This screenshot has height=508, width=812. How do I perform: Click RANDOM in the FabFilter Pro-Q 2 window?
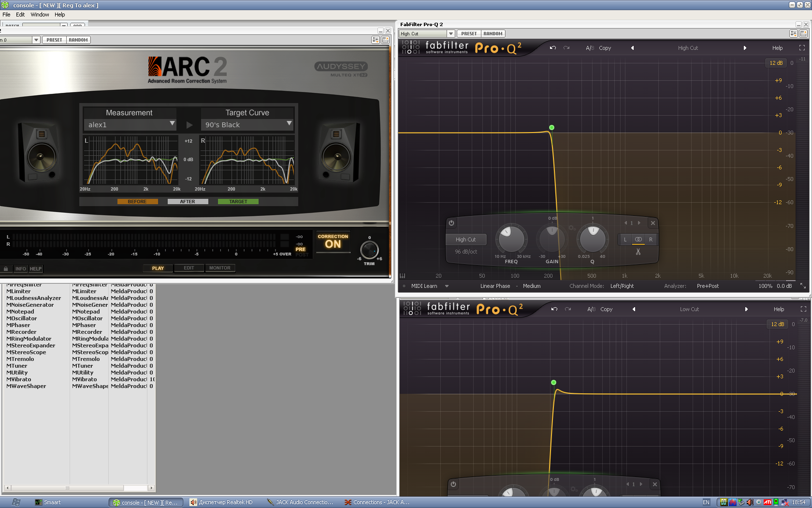coord(493,33)
